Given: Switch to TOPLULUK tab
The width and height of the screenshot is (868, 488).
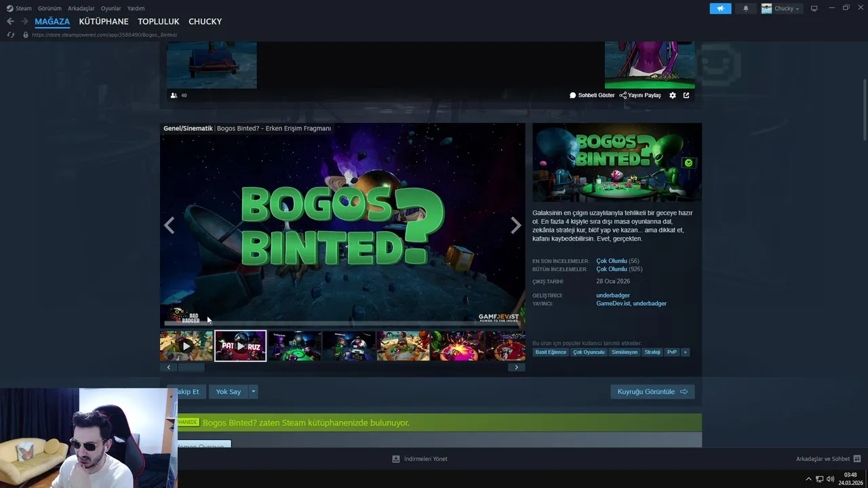Looking at the screenshot, I should click(x=158, y=22).
